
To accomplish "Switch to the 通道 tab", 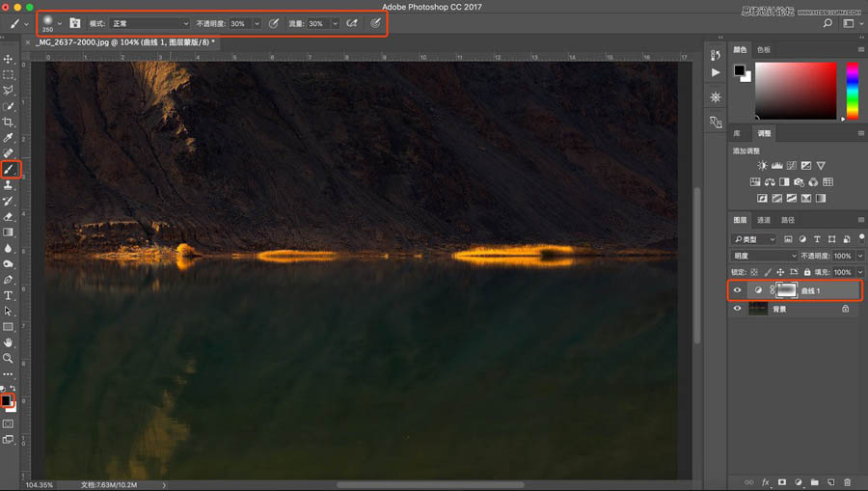I will tap(764, 220).
